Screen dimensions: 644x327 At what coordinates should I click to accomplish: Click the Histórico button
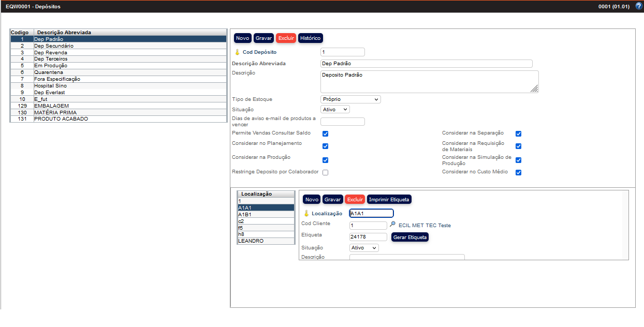point(311,38)
